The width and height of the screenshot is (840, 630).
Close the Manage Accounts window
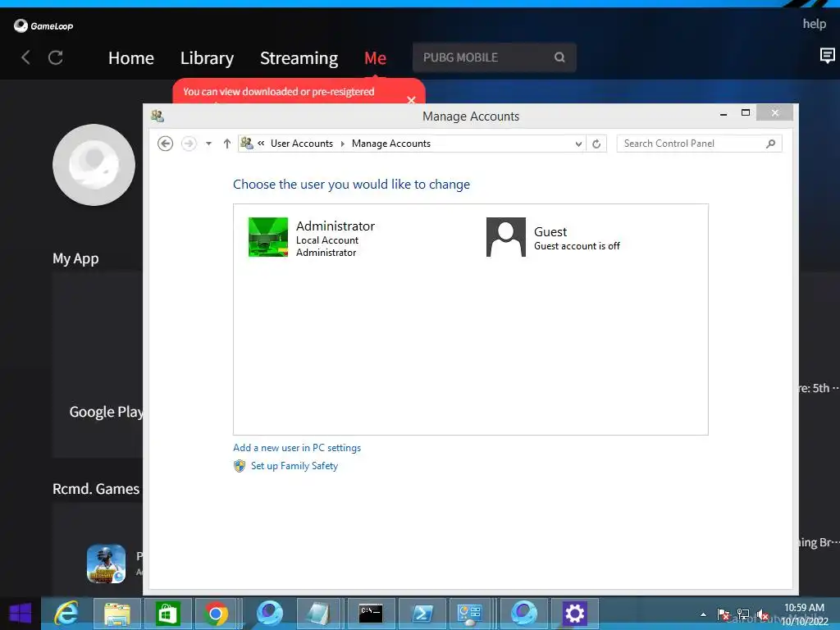[x=774, y=112]
